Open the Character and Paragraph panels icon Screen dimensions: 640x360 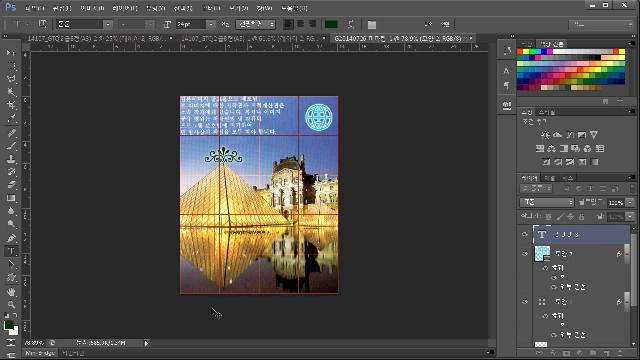(x=371, y=24)
